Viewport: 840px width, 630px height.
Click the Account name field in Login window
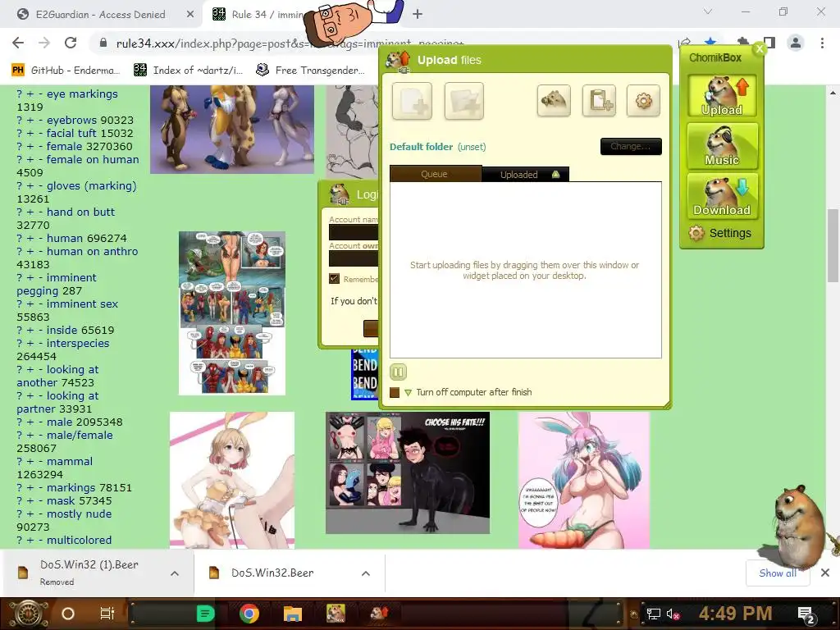354,232
